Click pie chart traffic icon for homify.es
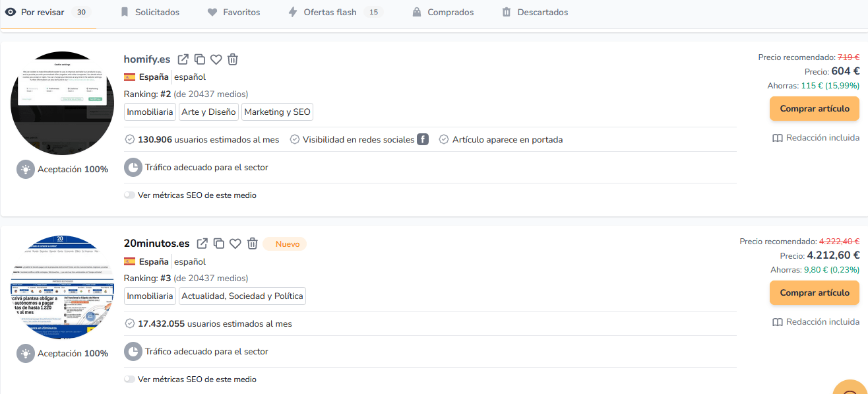 click(133, 167)
